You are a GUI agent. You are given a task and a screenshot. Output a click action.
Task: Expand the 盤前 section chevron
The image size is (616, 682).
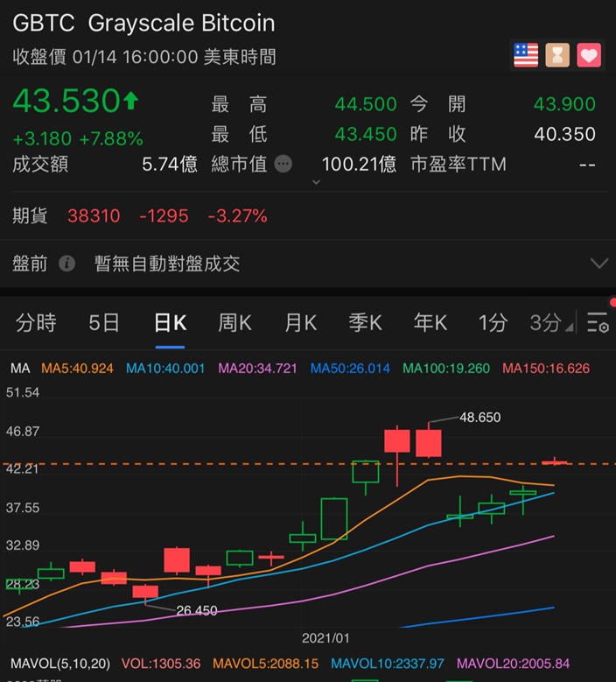[599, 264]
